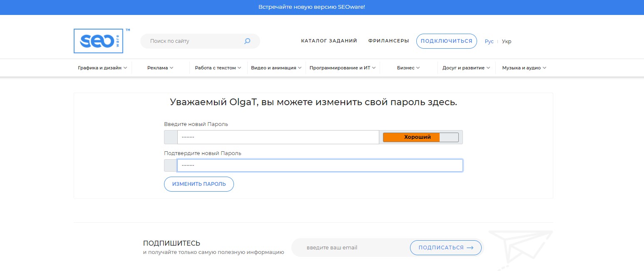This screenshot has height=271, width=644.
Task: Click the arrow icon in Подписаться button
Action: pyautogui.click(x=470, y=248)
